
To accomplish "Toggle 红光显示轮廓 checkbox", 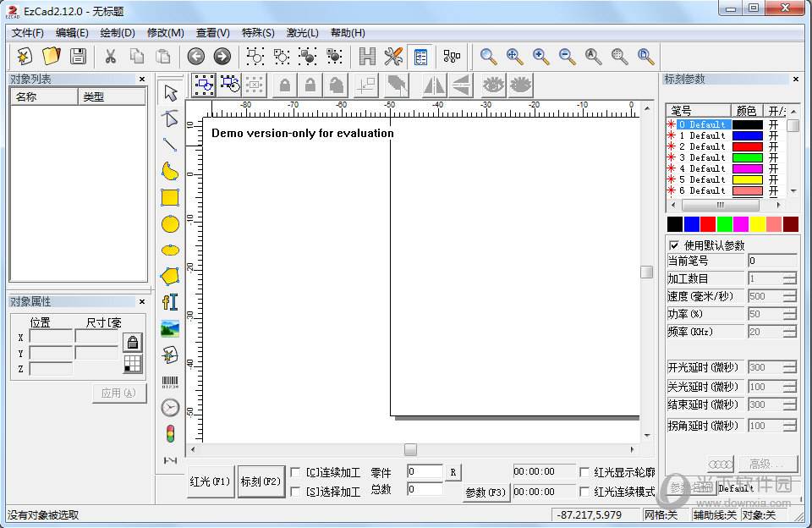I will click(x=584, y=472).
